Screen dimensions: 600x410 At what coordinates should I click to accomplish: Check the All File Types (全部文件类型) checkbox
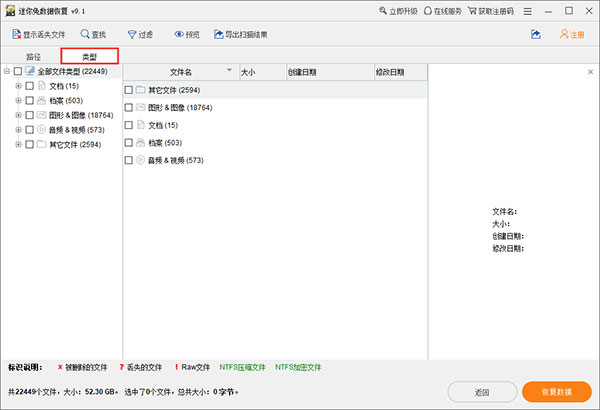coord(18,72)
